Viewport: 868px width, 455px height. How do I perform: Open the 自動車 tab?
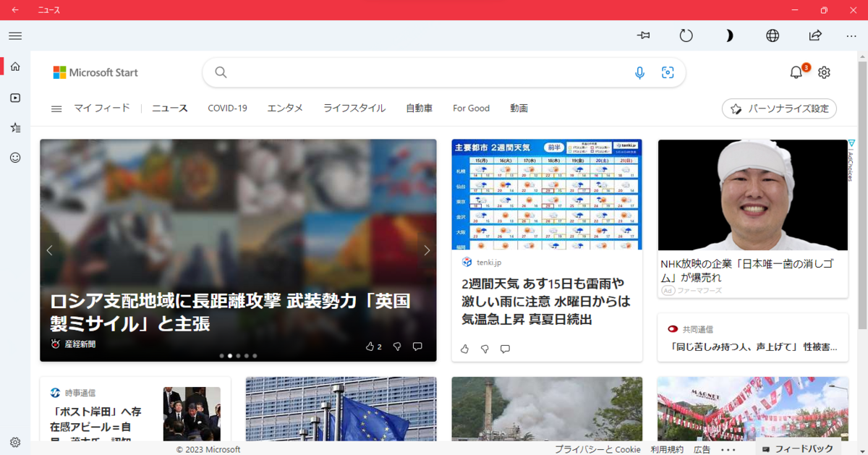pyautogui.click(x=419, y=109)
